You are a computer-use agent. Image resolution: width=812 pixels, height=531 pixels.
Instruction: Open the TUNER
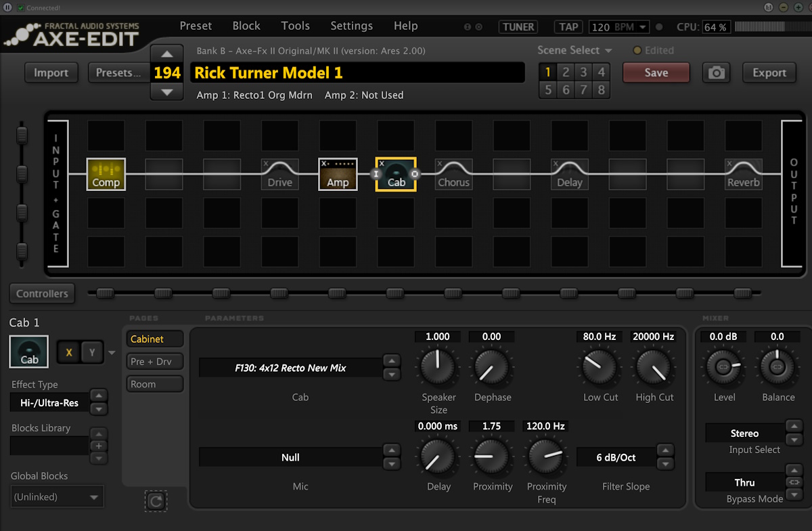point(519,27)
